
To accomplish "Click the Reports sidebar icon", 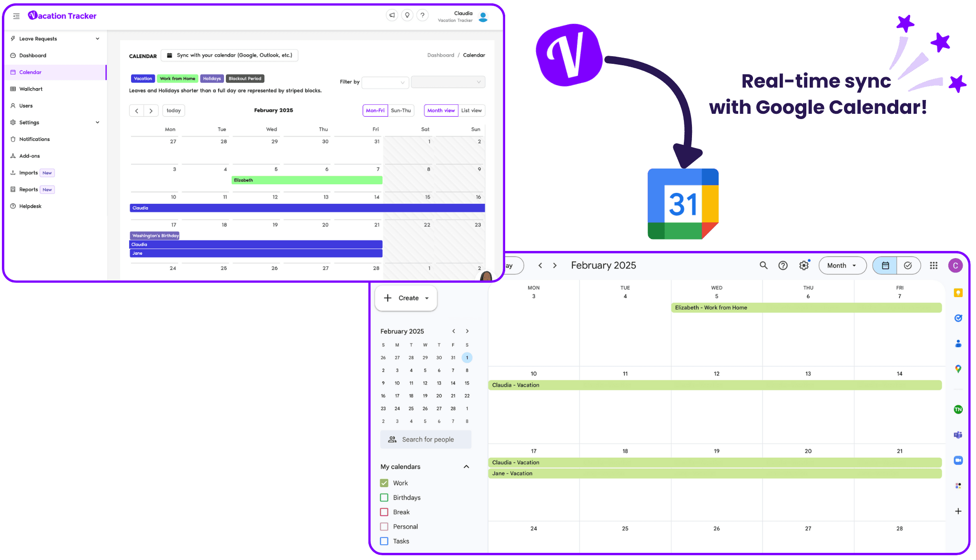I will point(13,189).
